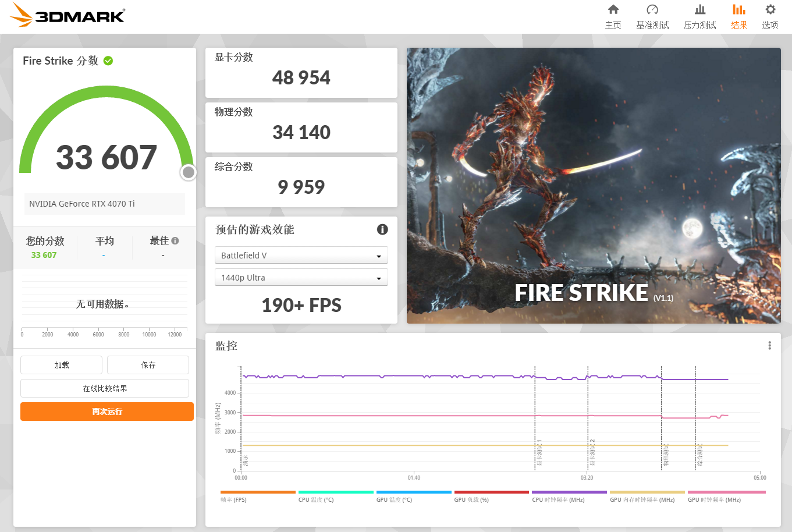
Task: Click the 显卡分数 label
Action: point(234,57)
